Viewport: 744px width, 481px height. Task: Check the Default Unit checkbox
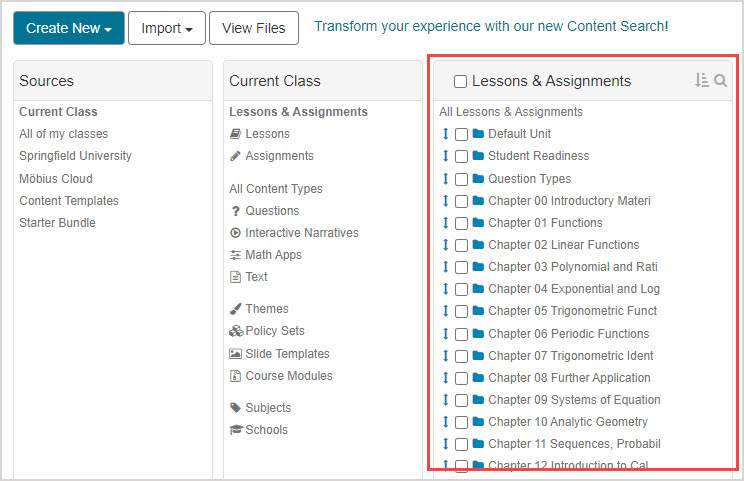point(461,134)
